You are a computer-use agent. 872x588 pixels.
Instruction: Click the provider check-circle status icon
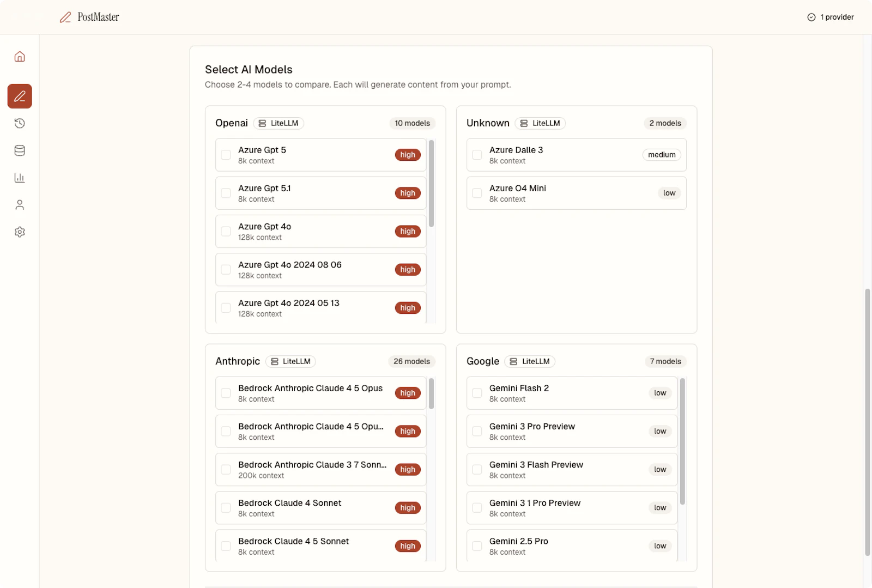[x=812, y=17]
